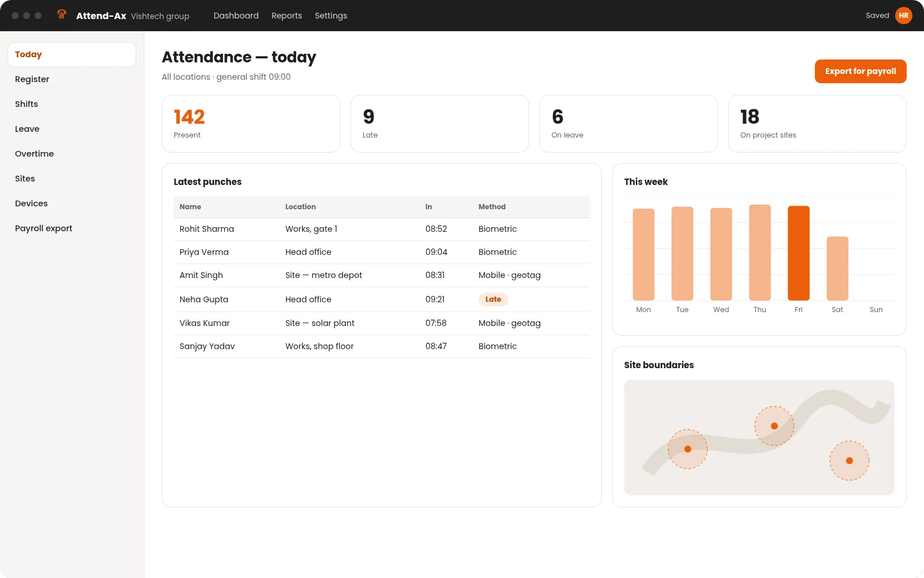This screenshot has width=924, height=578.
Task: Click Vishtech group organization name
Action: click(160, 16)
